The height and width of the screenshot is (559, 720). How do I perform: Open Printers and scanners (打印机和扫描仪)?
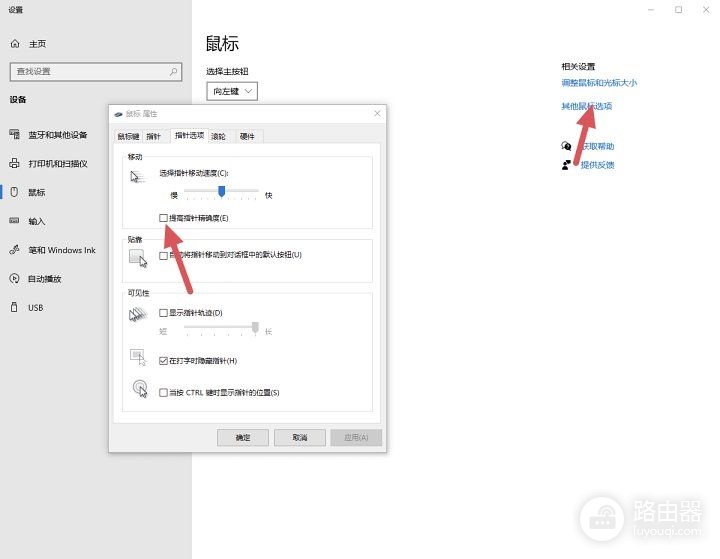[58, 164]
